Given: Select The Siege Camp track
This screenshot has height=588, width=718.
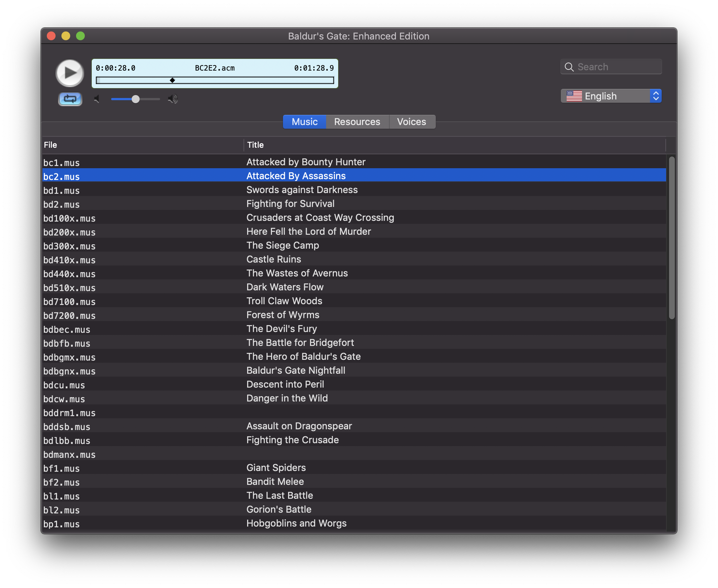Looking at the screenshot, I should coord(354,245).
